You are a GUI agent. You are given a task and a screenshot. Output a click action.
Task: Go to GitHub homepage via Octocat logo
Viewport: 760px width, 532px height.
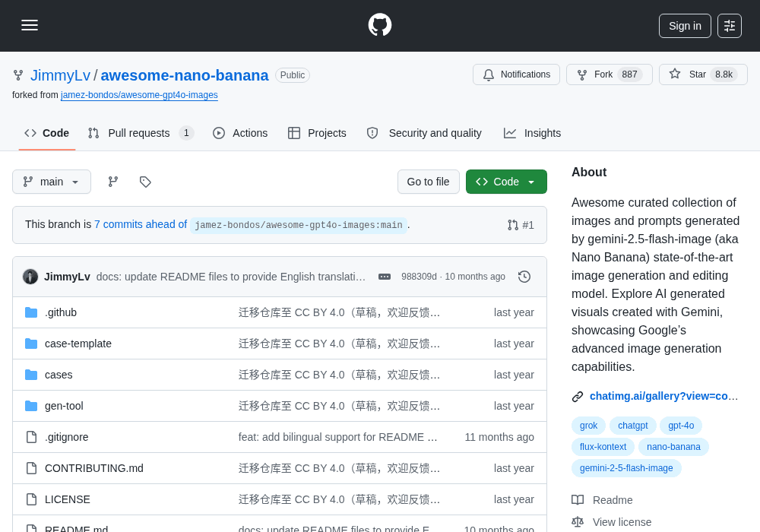point(379,25)
